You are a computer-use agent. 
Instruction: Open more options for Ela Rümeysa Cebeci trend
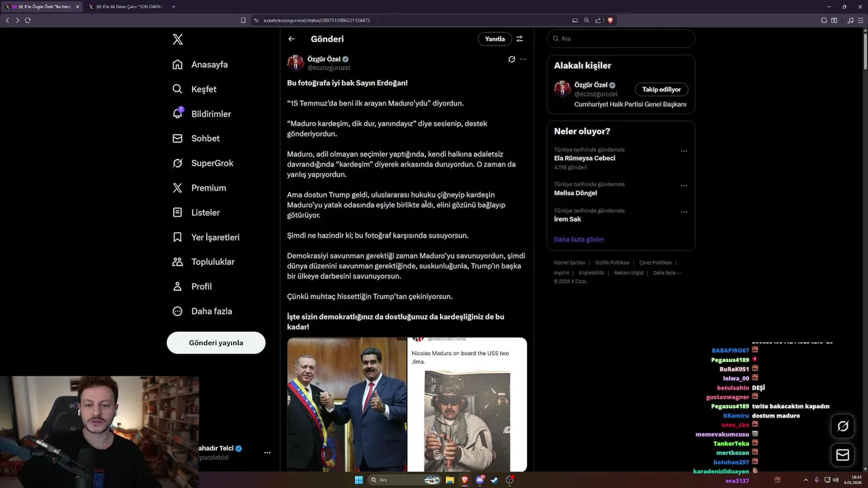(x=684, y=151)
